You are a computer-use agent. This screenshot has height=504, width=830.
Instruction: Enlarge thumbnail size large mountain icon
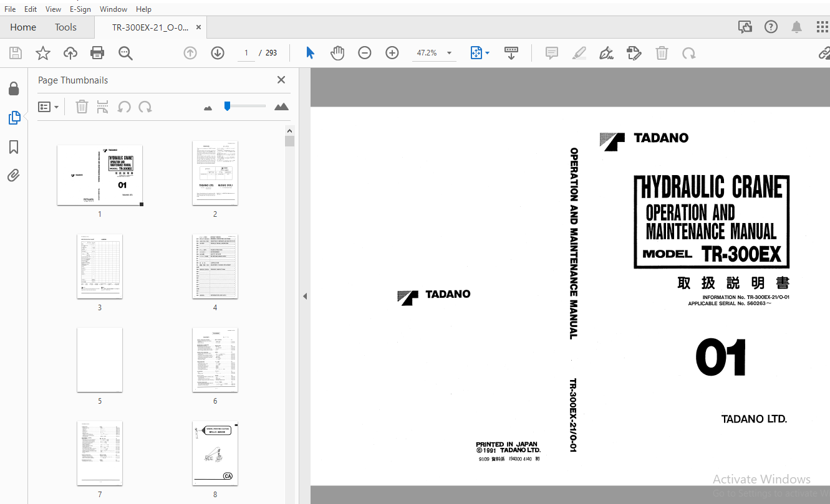point(282,107)
